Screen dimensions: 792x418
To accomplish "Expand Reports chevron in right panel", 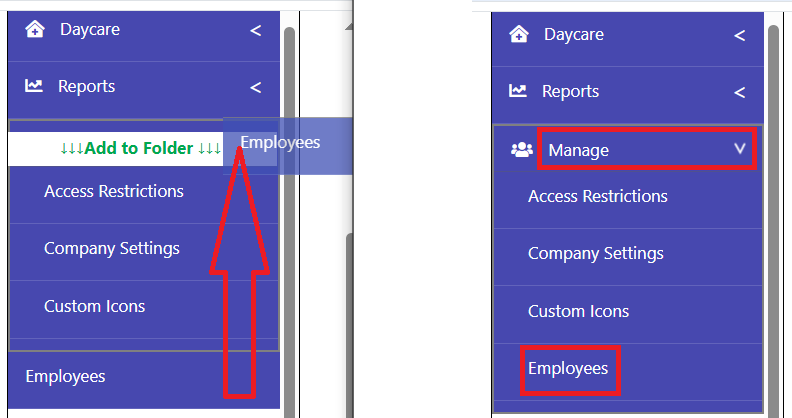I will pyautogui.click(x=739, y=93).
